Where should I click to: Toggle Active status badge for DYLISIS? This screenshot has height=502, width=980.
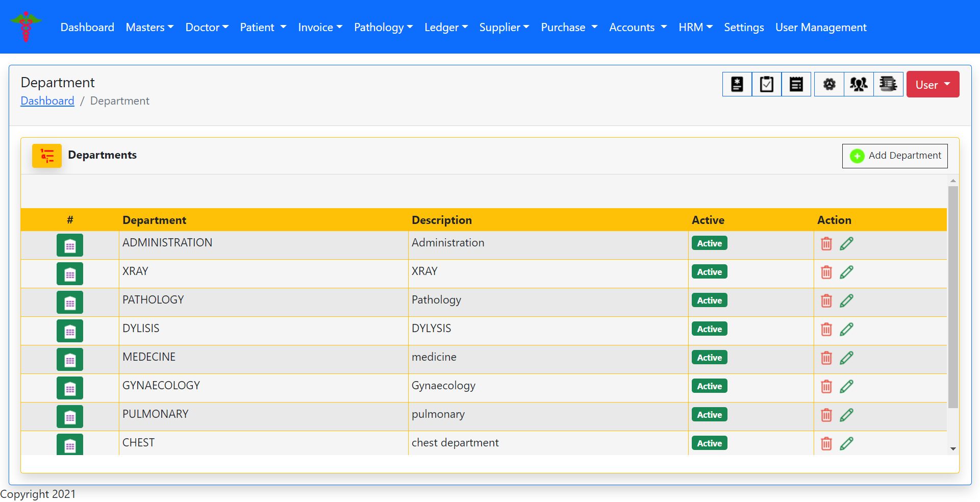(x=709, y=329)
